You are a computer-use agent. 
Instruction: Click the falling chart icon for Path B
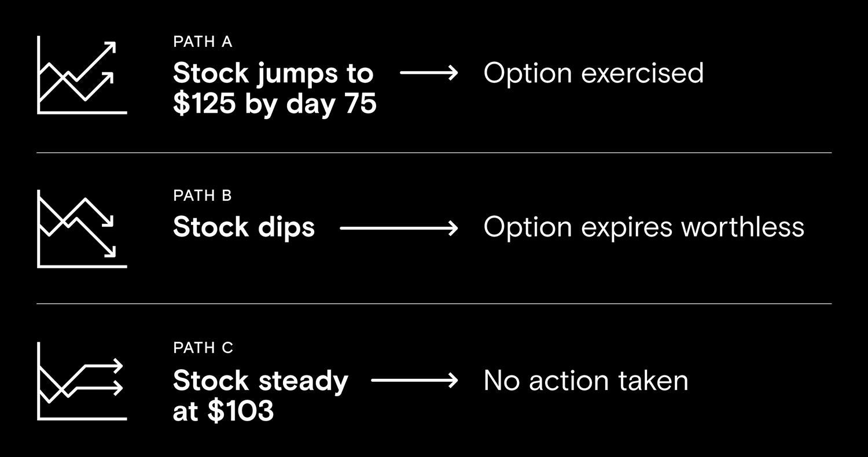[81, 229]
